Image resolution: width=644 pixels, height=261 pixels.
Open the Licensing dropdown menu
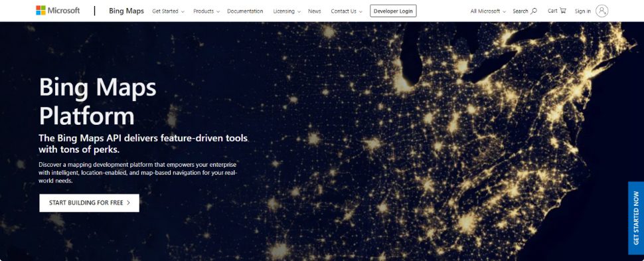point(287,11)
